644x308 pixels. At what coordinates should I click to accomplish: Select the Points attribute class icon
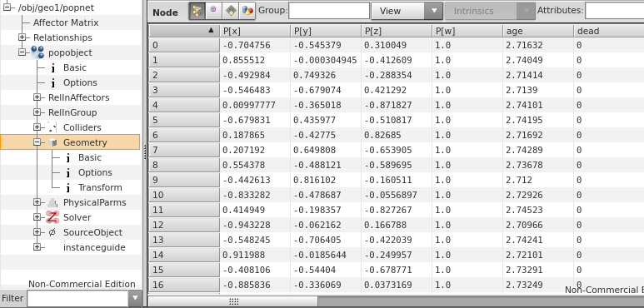pos(197,11)
